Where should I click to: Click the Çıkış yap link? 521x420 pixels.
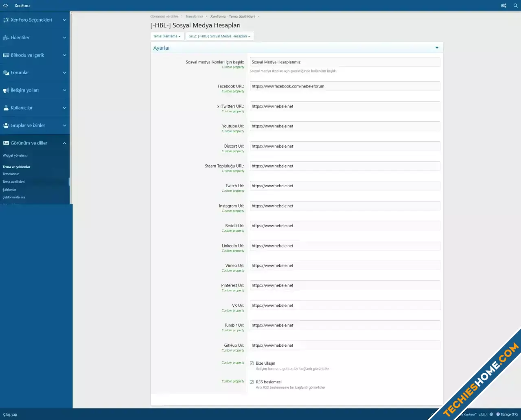[10, 414]
